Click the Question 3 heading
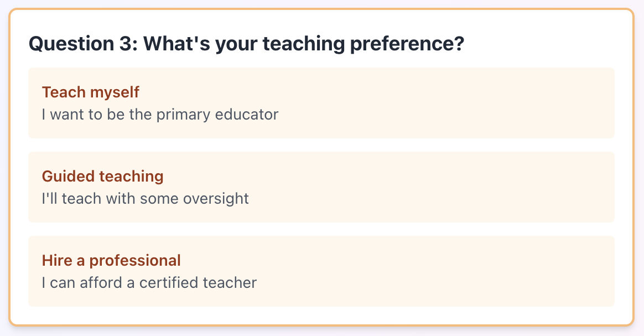This screenshot has height=336, width=644. (x=83, y=44)
